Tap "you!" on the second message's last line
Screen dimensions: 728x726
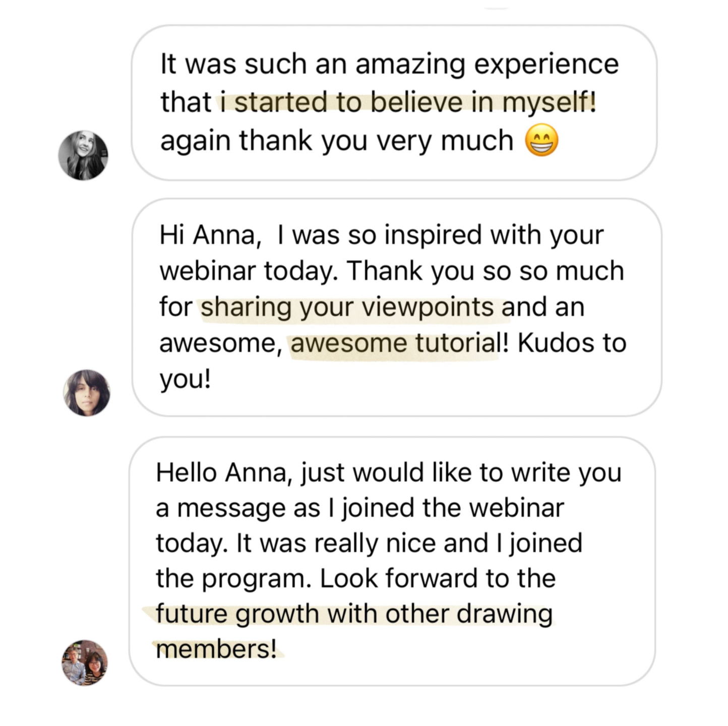pyautogui.click(x=185, y=379)
